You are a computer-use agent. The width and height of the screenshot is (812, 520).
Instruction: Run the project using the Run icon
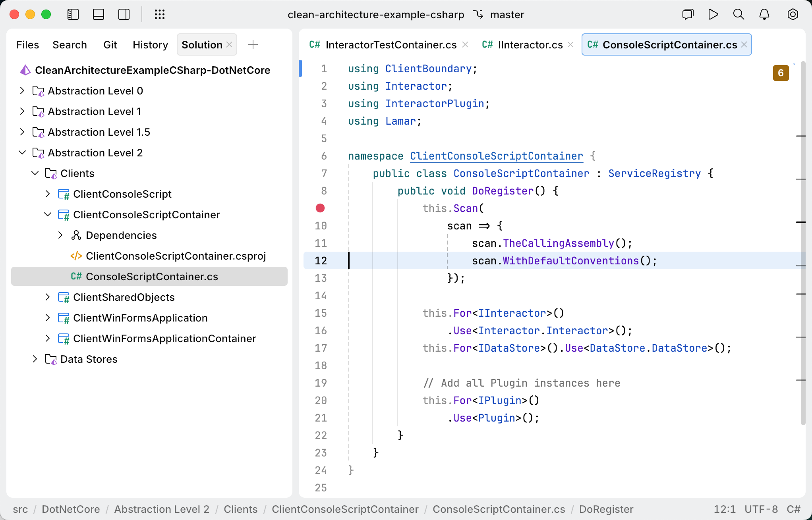[713, 14]
